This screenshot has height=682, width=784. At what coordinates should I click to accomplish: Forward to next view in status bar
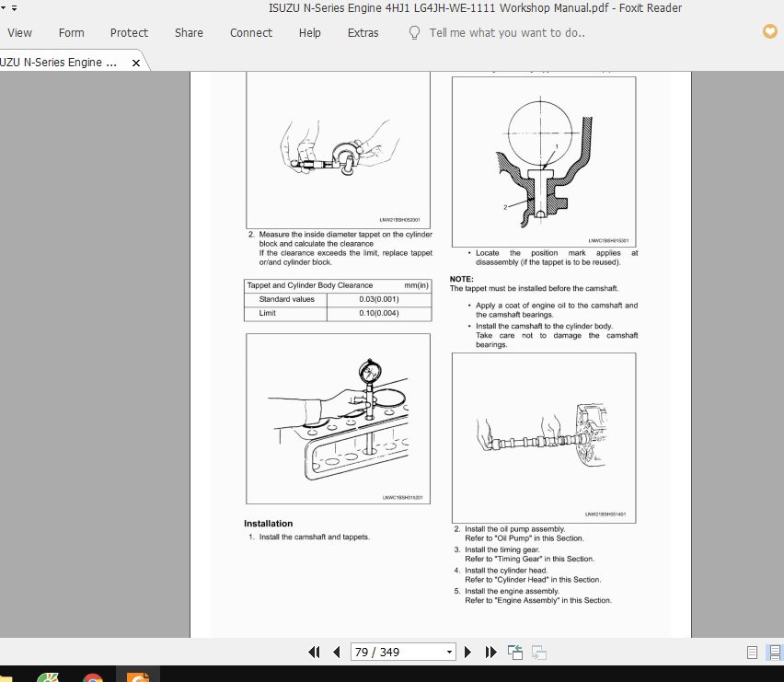pyautogui.click(x=539, y=652)
